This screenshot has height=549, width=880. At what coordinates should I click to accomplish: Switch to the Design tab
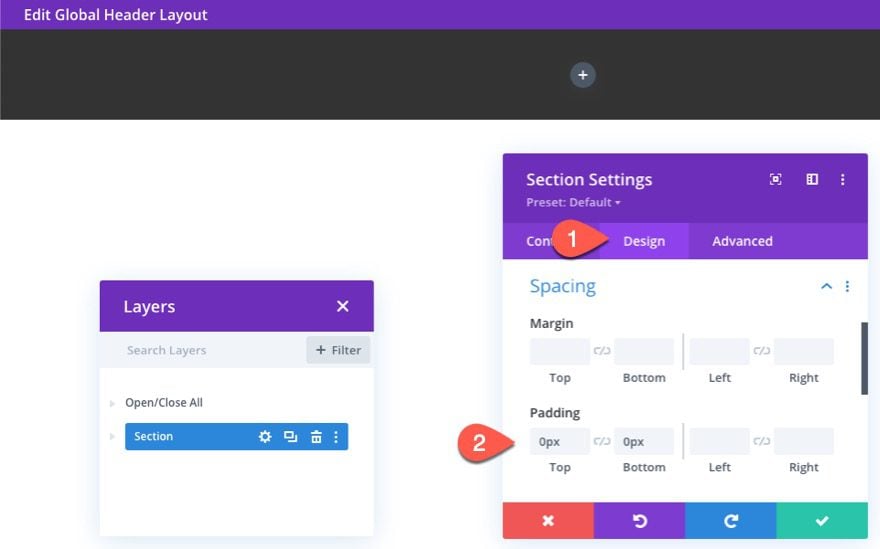click(644, 241)
